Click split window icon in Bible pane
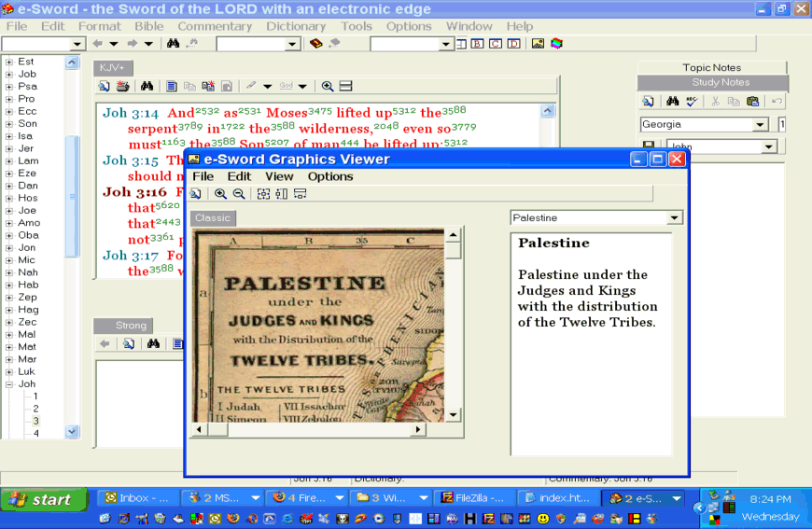Viewport: 812px width, 529px height. tap(346, 86)
